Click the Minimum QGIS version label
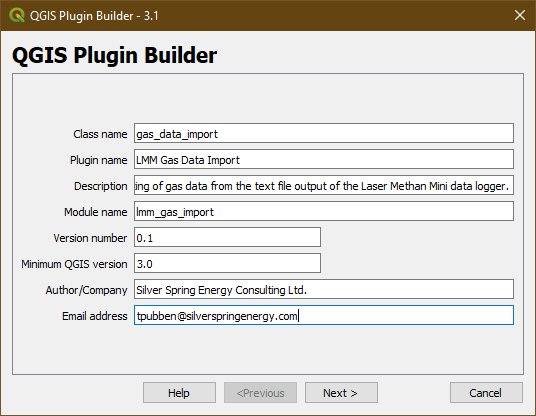The image size is (536, 416). [74, 264]
